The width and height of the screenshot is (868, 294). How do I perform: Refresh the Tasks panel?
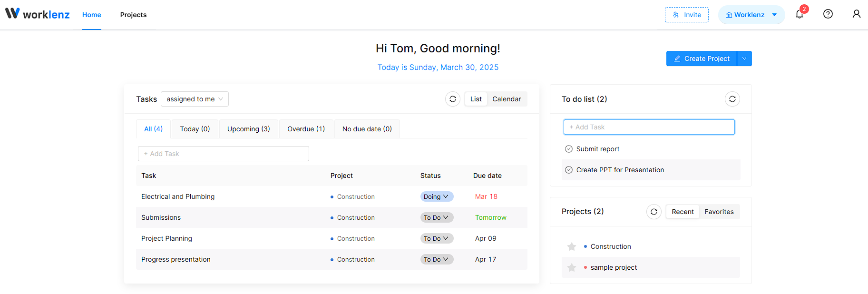(x=452, y=99)
